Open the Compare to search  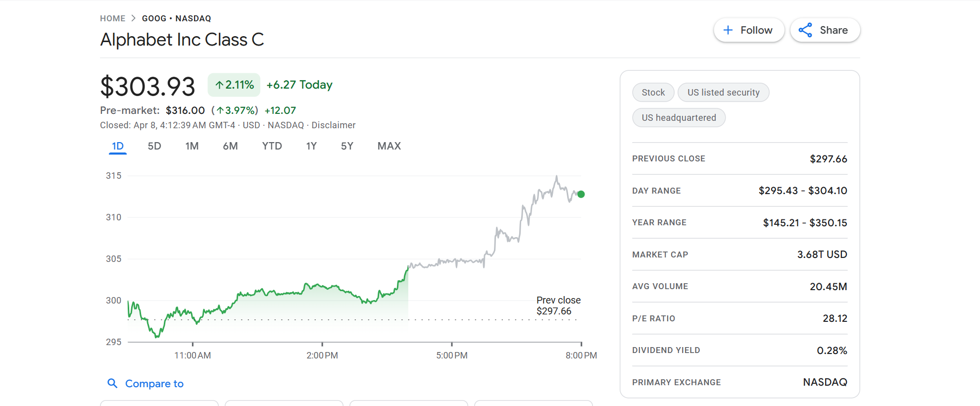point(146,384)
